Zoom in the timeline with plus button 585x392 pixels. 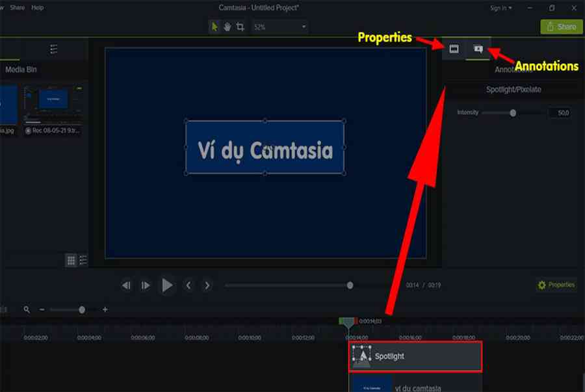(x=105, y=309)
